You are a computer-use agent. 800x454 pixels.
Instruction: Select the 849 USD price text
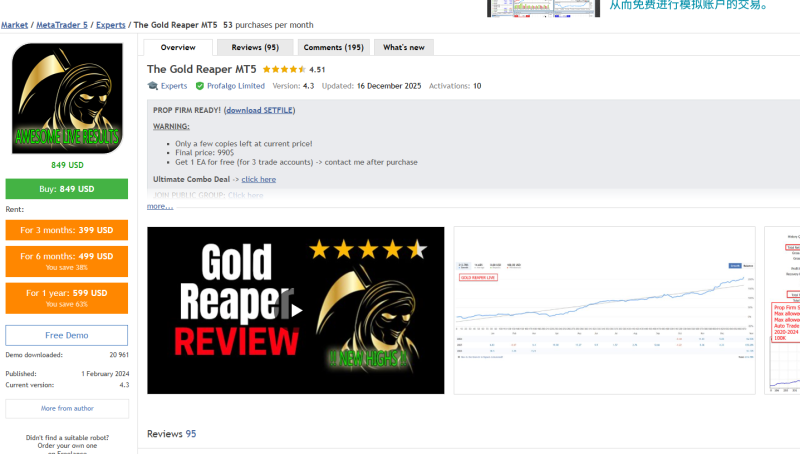point(67,165)
